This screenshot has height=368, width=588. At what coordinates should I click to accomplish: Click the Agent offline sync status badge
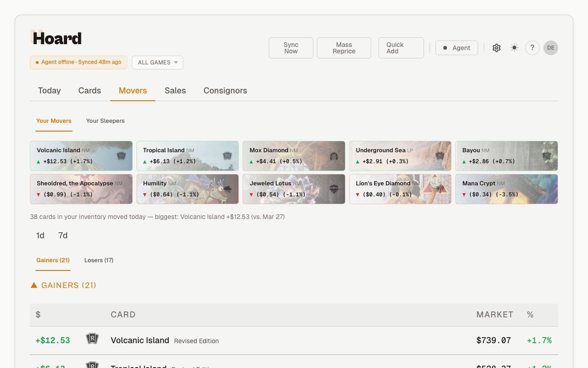click(79, 63)
